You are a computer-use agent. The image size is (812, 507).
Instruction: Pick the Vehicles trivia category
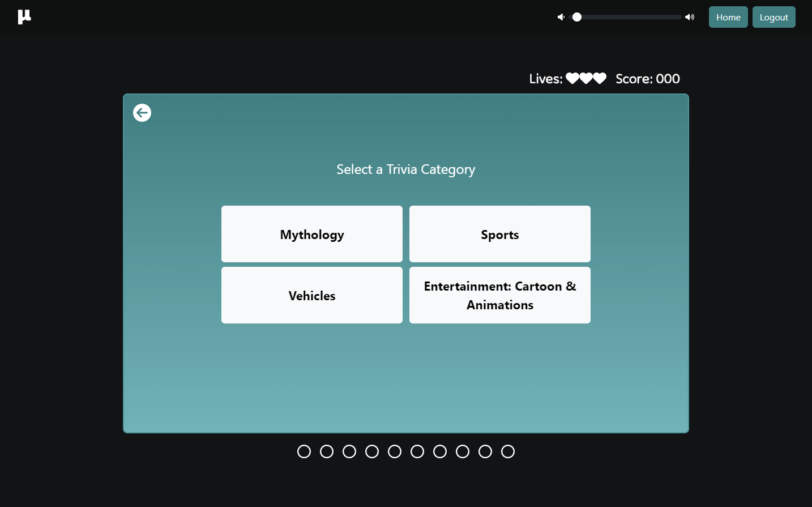click(312, 295)
